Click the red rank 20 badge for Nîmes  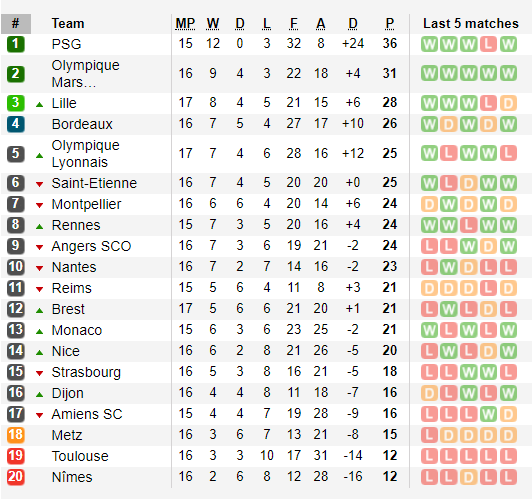[16, 477]
